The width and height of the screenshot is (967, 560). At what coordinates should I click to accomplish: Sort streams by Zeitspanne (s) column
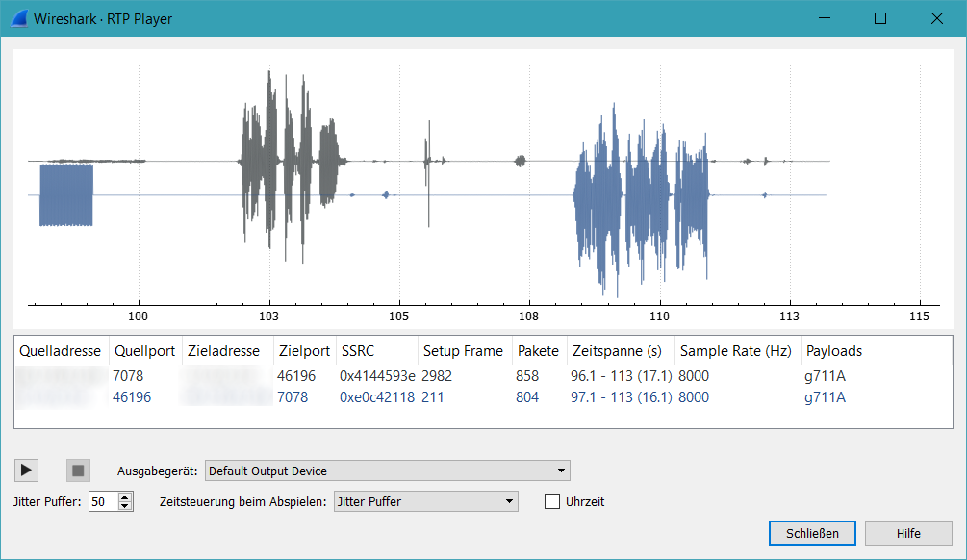pyautogui.click(x=621, y=351)
